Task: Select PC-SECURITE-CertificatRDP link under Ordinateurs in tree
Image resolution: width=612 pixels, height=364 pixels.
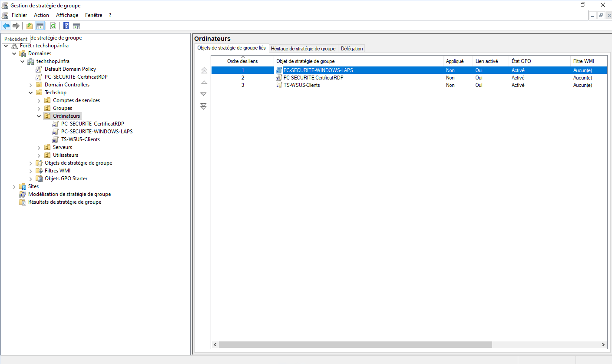Action: (x=93, y=124)
